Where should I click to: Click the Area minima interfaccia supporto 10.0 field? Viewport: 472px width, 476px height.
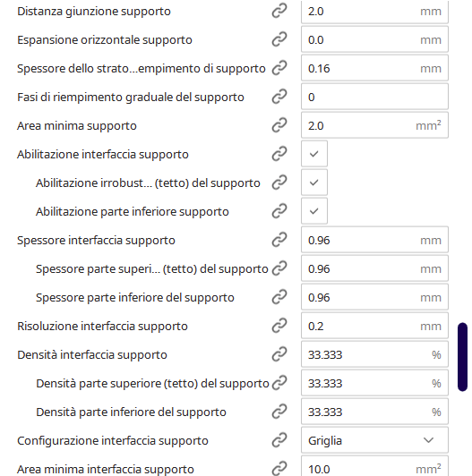[x=374, y=467]
